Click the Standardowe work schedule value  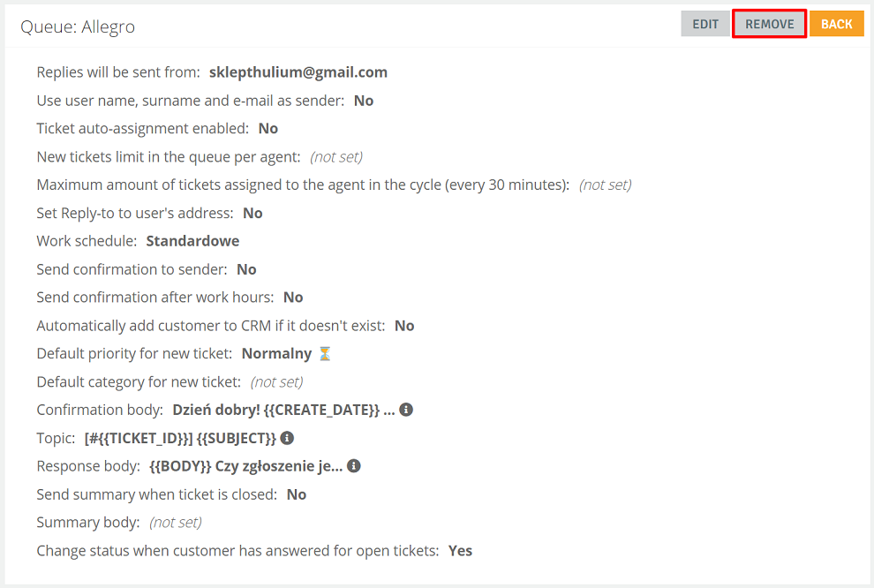pyautogui.click(x=192, y=241)
